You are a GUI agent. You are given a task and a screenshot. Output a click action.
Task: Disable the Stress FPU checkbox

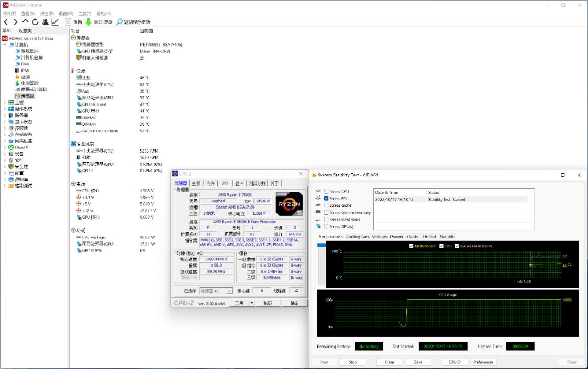326,198
